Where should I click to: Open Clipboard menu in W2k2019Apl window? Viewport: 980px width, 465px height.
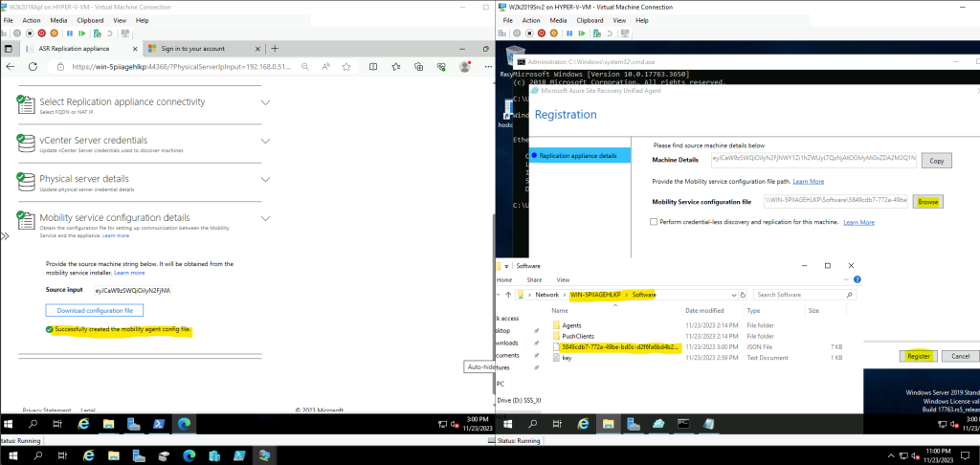click(91, 21)
